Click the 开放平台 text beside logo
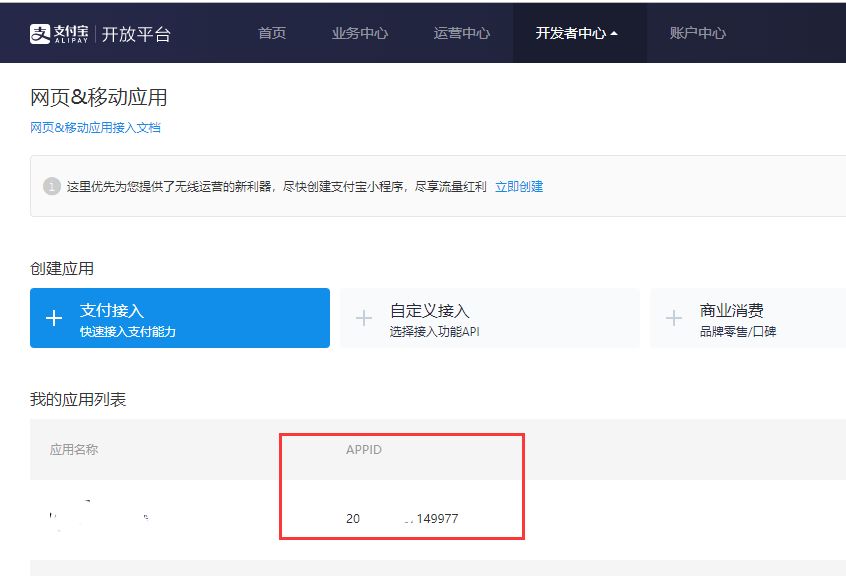846x576 pixels. [136, 33]
